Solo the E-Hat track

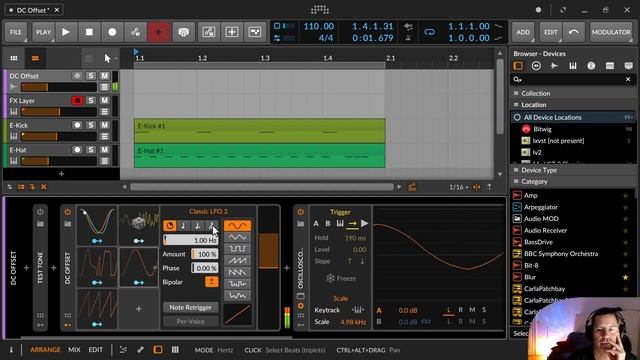91,150
